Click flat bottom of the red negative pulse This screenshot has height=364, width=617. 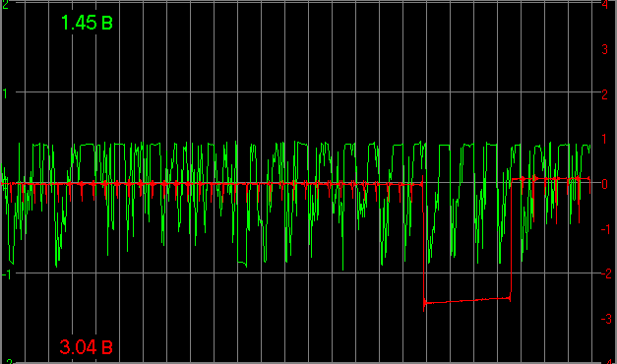coord(467,301)
